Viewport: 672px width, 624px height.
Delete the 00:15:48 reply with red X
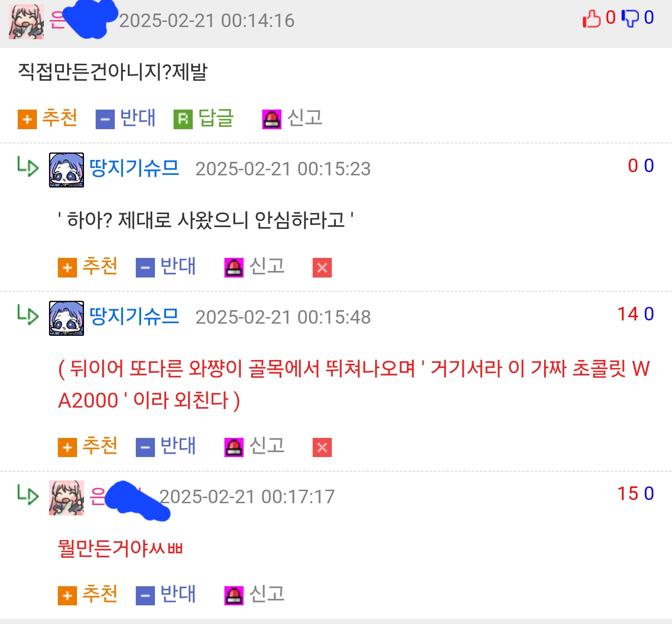tap(322, 448)
